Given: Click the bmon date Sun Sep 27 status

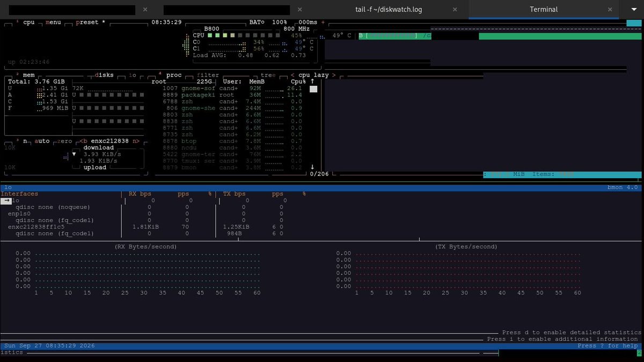Looking at the screenshot, I should click(x=49, y=345).
